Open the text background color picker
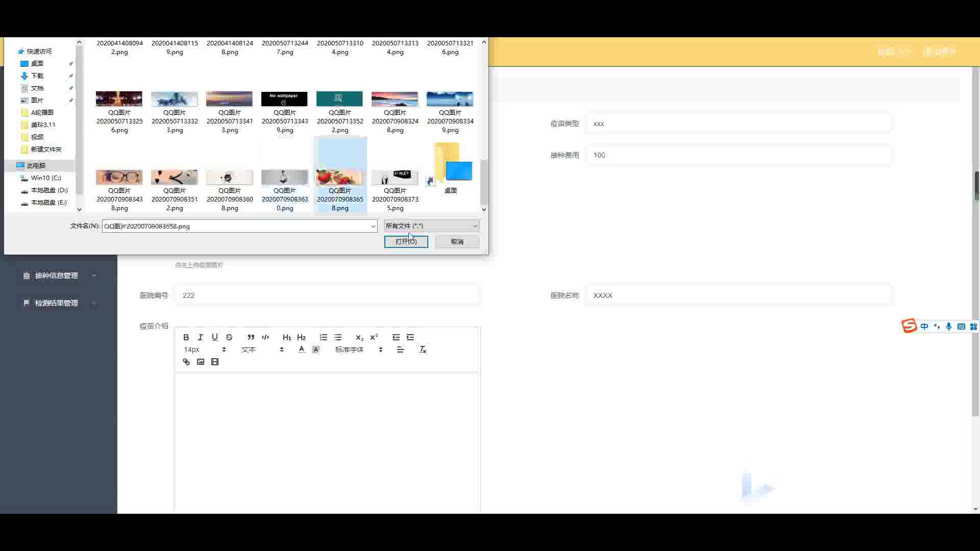The height and width of the screenshot is (551, 980). 316,349
